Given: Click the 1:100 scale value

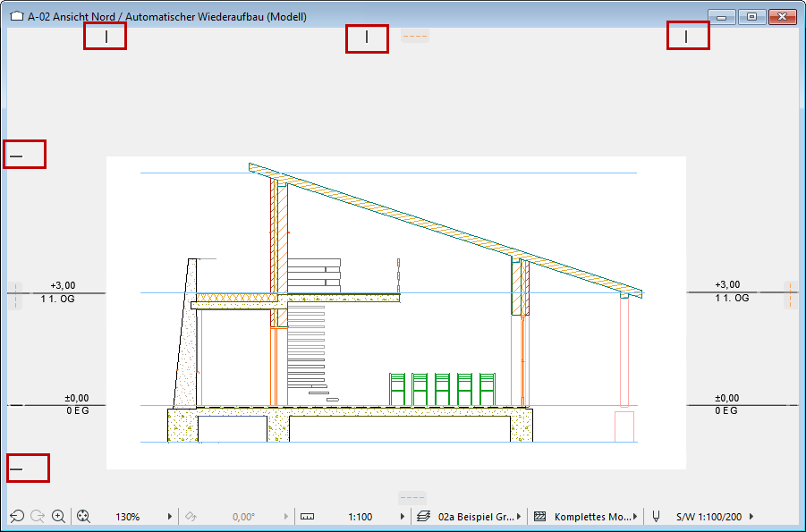Looking at the screenshot, I should tap(361, 517).
